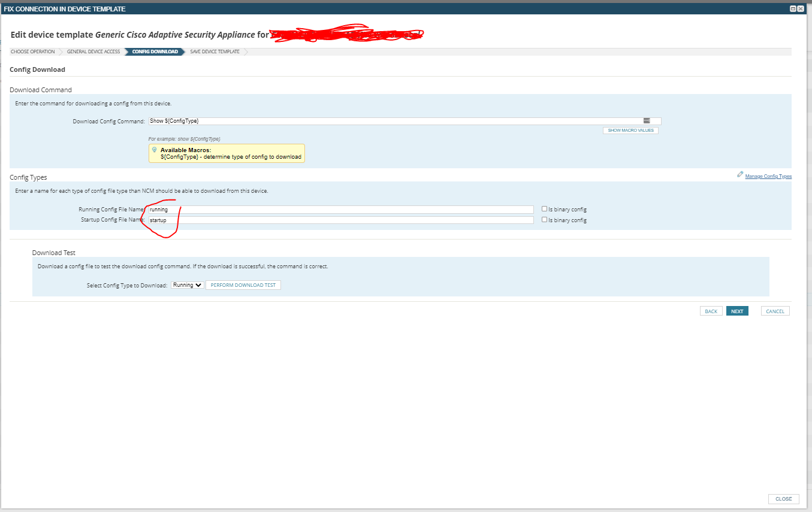
Task: Click the 'Config Download' section heading
Action: pyautogui.click(x=37, y=69)
